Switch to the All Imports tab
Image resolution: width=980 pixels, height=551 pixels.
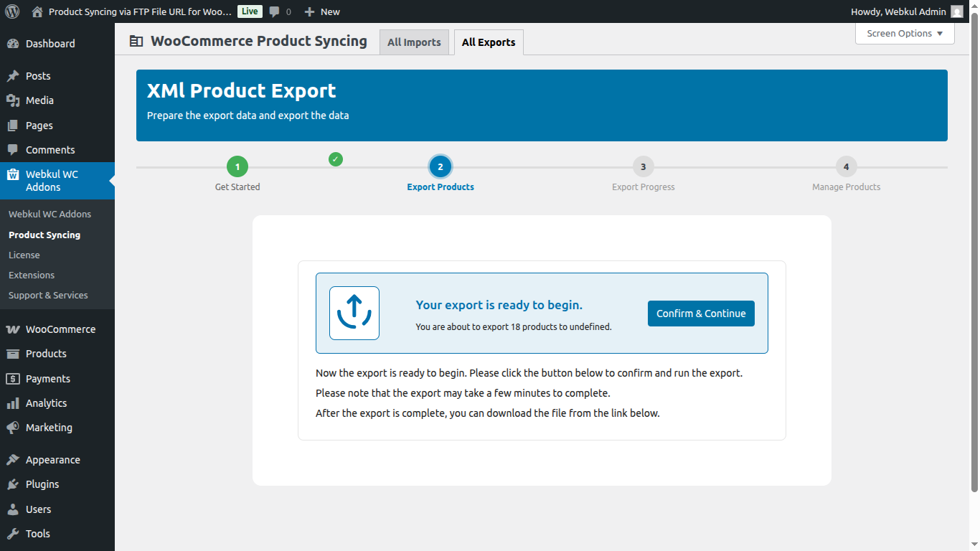pos(414,42)
